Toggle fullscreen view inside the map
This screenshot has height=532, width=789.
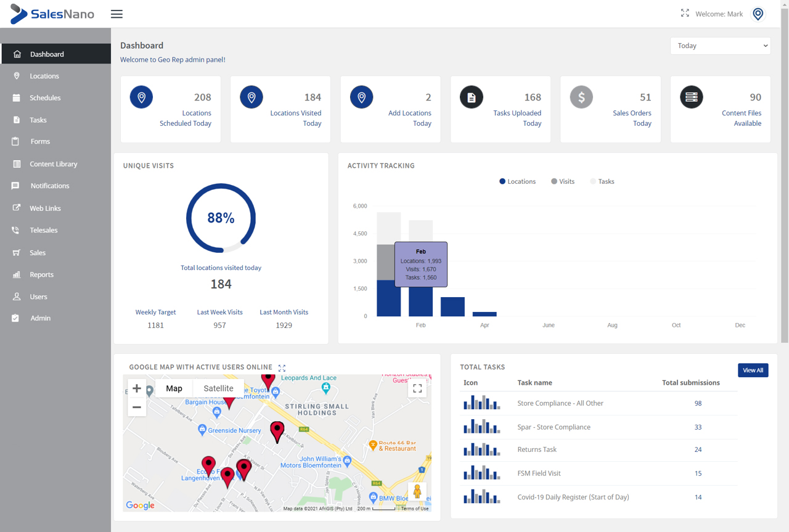pos(417,388)
